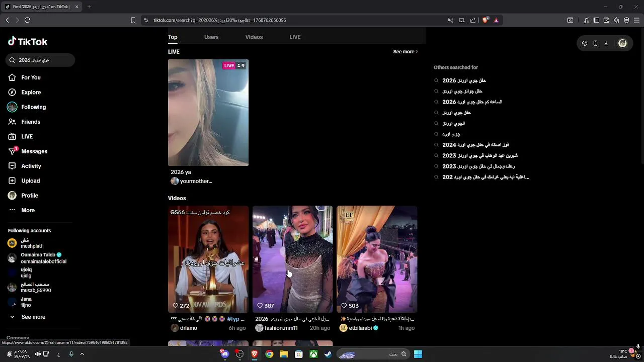Go to For You feed
Screen dimensions: 644x362
24,77
